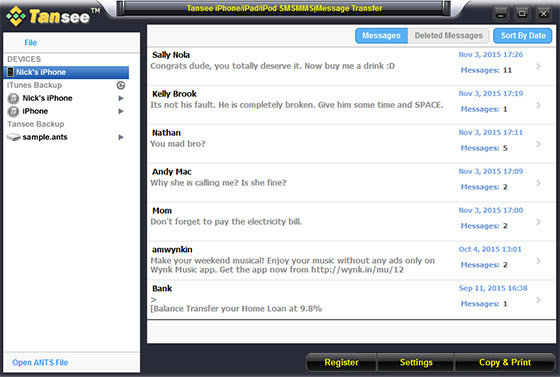Click the Copy & Print button
The image size is (560, 377).
505,362
